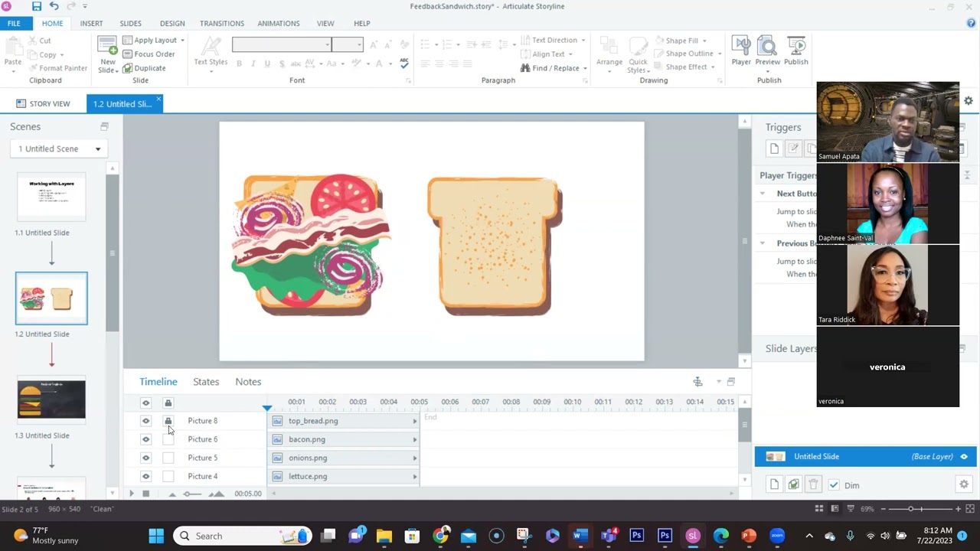Select slide 1.3 thumbnail in Scenes
The height and width of the screenshot is (551, 980).
pos(51,399)
